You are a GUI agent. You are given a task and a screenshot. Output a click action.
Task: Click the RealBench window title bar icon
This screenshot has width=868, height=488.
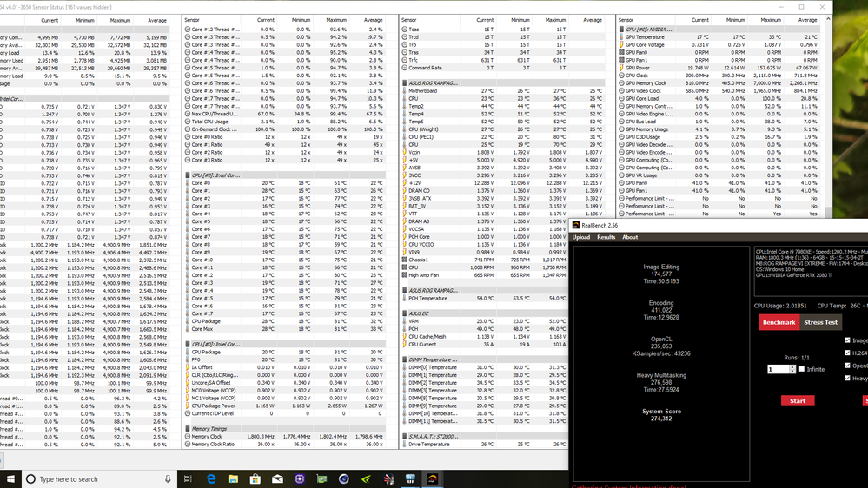coord(576,225)
